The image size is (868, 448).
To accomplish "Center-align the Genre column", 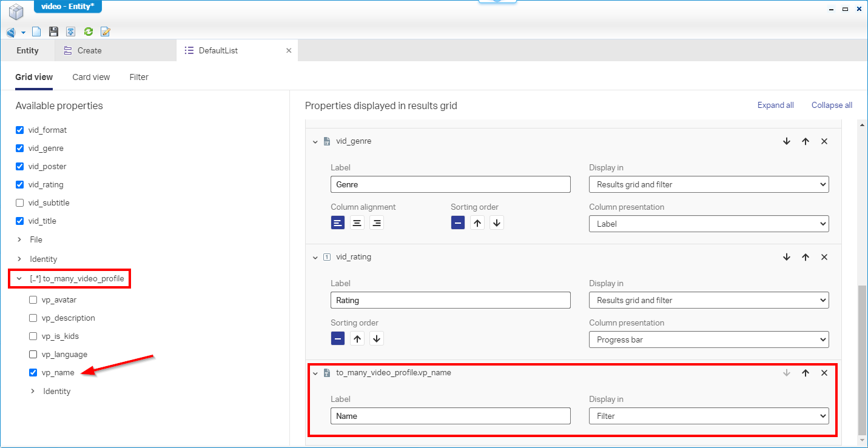I will click(357, 223).
